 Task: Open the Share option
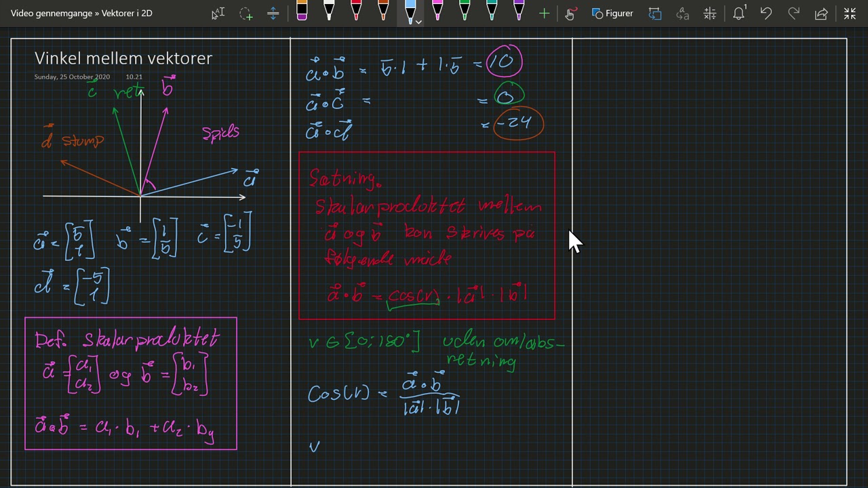[x=821, y=14]
